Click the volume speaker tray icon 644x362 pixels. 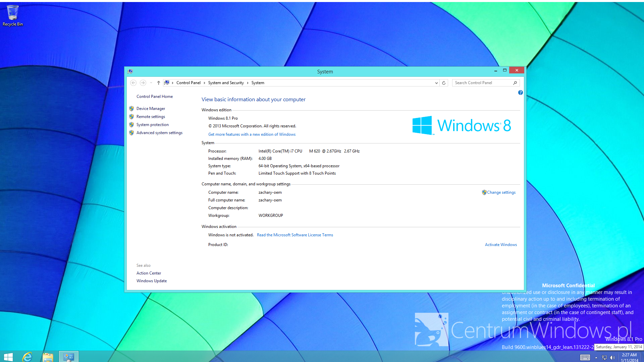(x=612, y=358)
